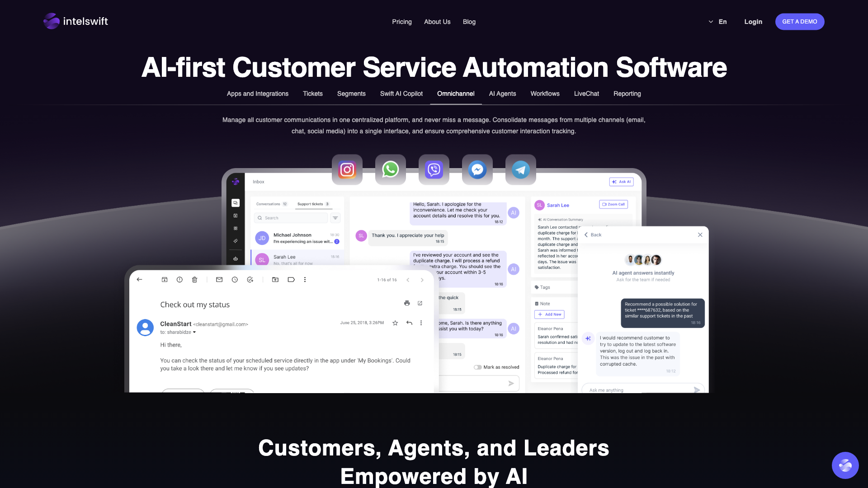868x488 pixels.
Task: Click the Login button
Action: point(753,21)
